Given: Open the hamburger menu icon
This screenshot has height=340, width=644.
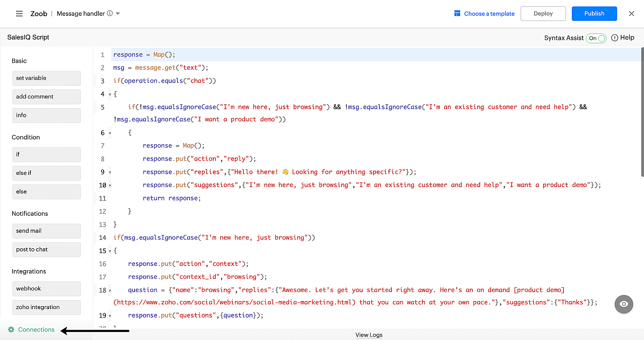Looking at the screenshot, I should (19, 14).
